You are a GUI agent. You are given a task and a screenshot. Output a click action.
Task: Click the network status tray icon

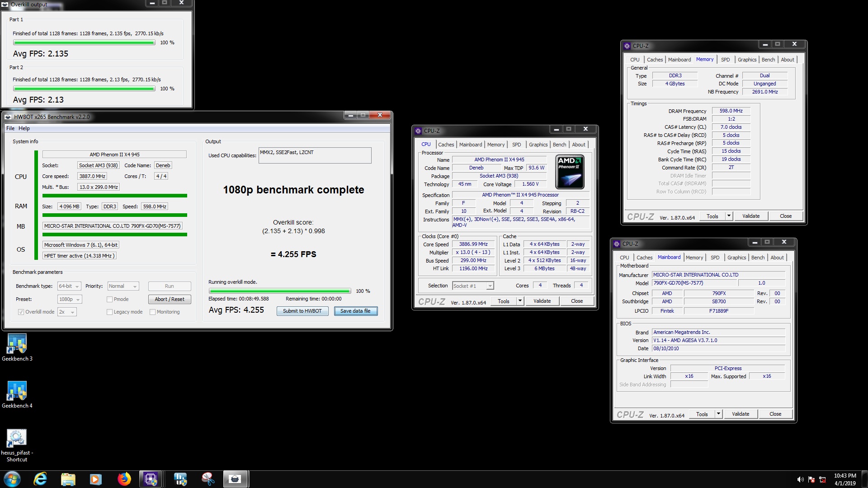point(823,479)
